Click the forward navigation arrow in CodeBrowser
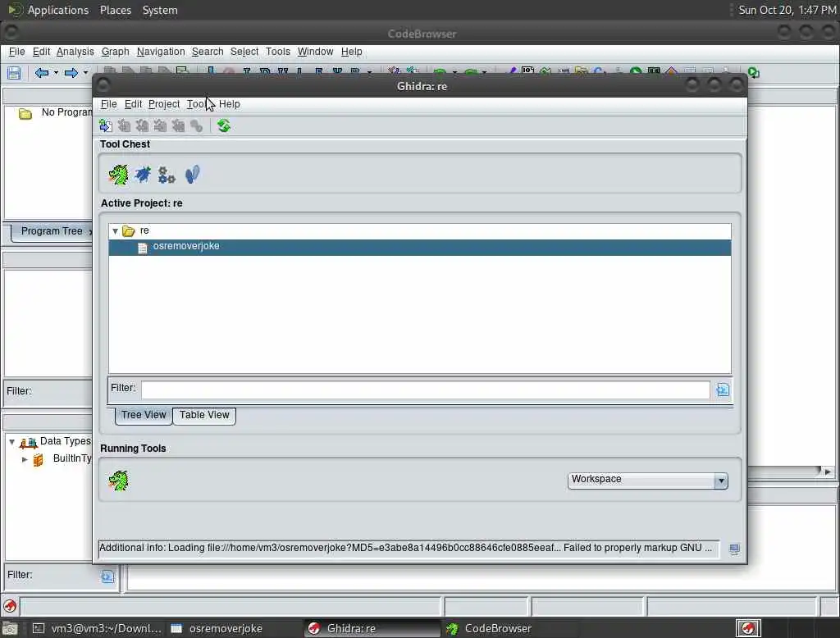This screenshot has width=840, height=638. 71,73
